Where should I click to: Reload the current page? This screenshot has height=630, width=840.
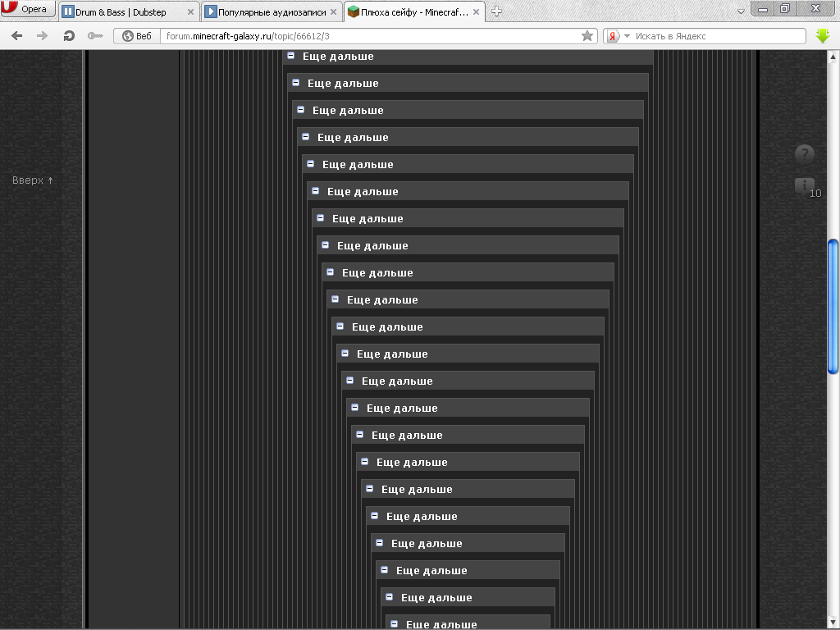pyautogui.click(x=69, y=36)
